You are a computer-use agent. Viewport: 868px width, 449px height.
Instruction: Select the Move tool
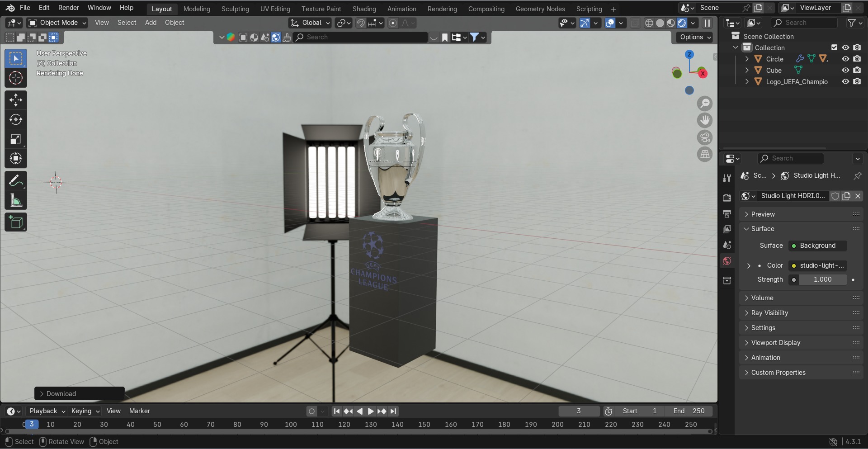[16, 100]
